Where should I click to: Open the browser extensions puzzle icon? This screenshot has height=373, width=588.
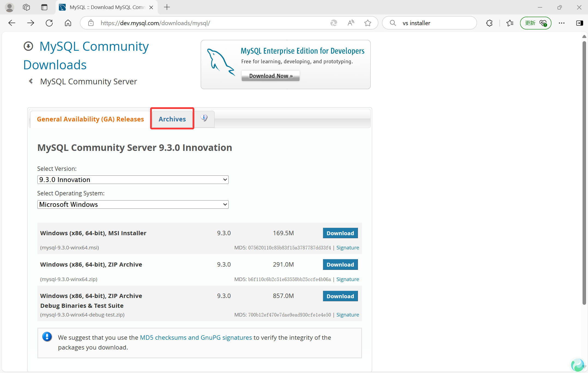[489, 23]
